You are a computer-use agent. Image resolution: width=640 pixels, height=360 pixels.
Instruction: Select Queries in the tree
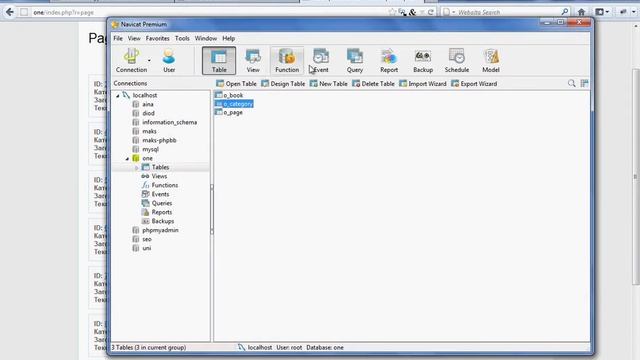pos(162,203)
